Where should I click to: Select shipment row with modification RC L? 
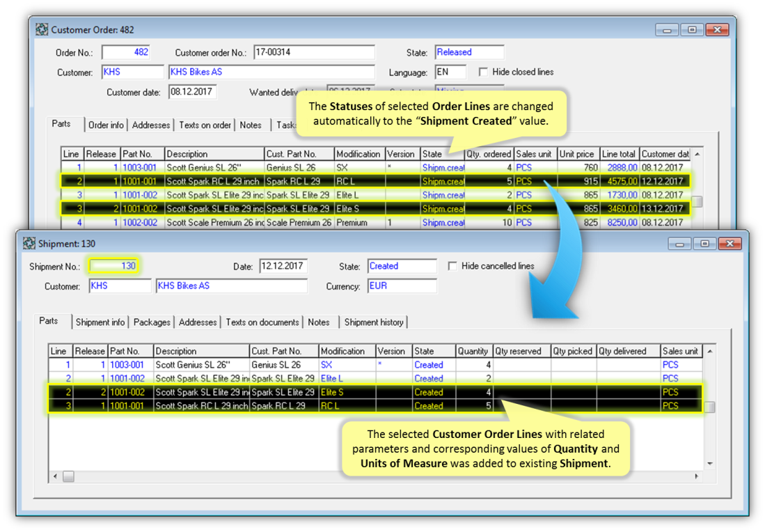point(375,405)
